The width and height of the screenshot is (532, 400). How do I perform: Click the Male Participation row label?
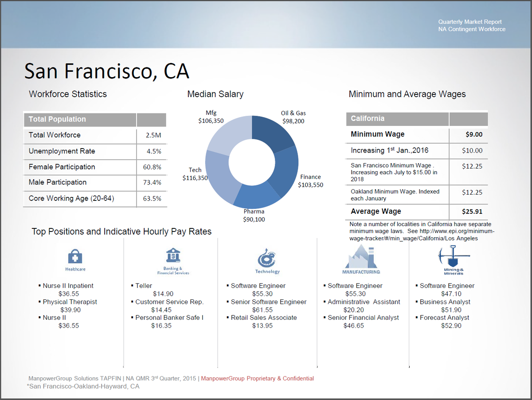coord(58,182)
